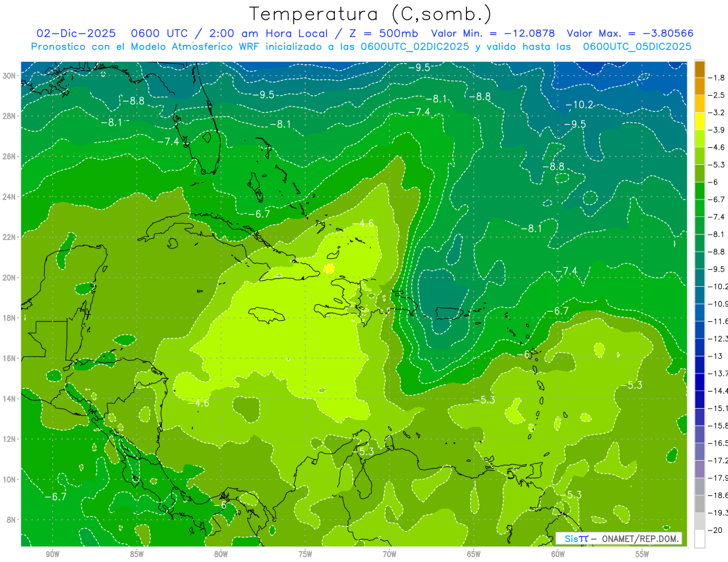Click the small yellow warm spot north of Haiti
728x562 pixels.
pyautogui.click(x=329, y=268)
